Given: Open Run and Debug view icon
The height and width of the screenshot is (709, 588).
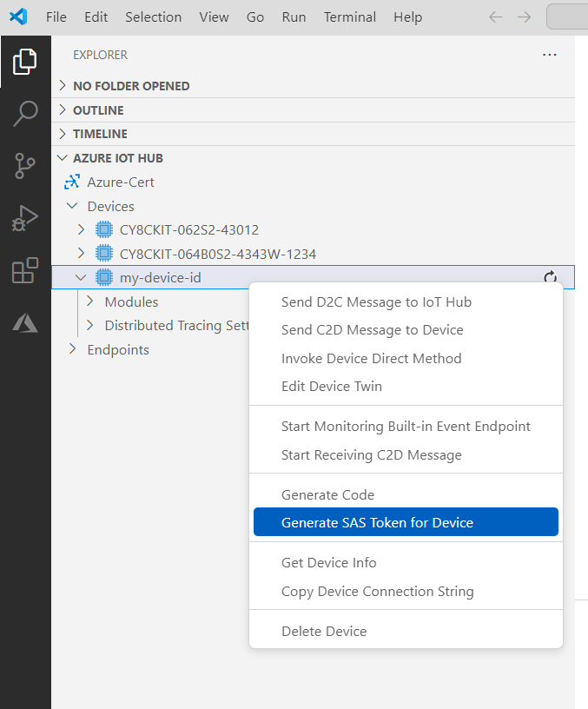Looking at the screenshot, I should tap(25, 217).
